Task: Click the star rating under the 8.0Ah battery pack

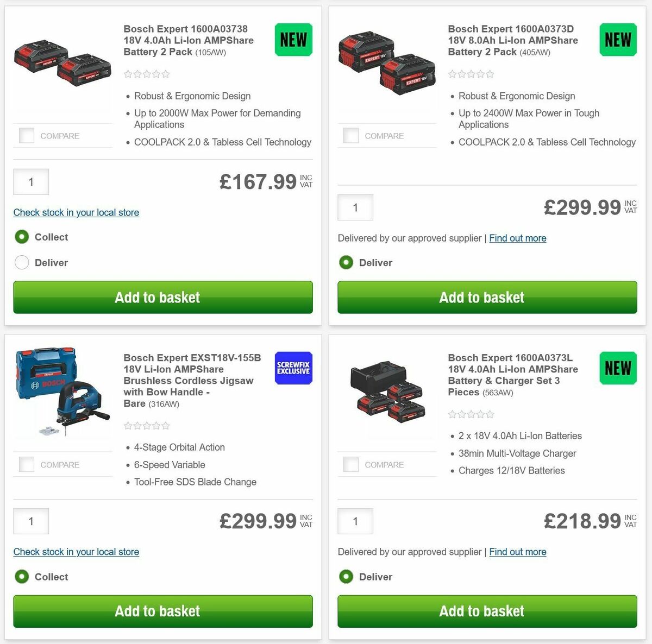Action: click(x=471, y=74)
